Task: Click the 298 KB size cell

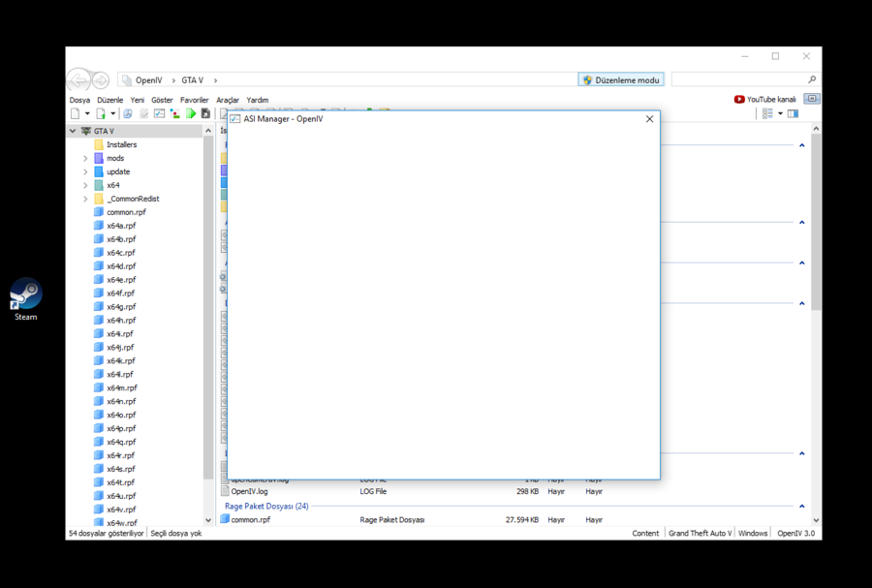Action: (x=527, y=492)
